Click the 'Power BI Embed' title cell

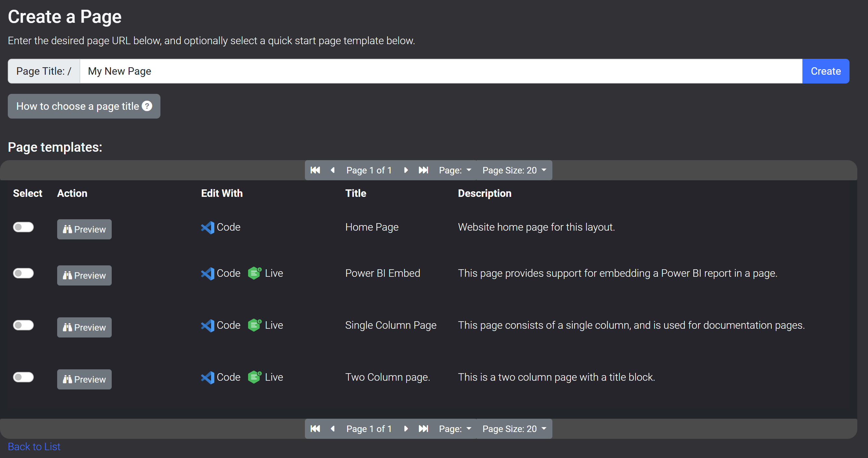[x=383, y=273]
